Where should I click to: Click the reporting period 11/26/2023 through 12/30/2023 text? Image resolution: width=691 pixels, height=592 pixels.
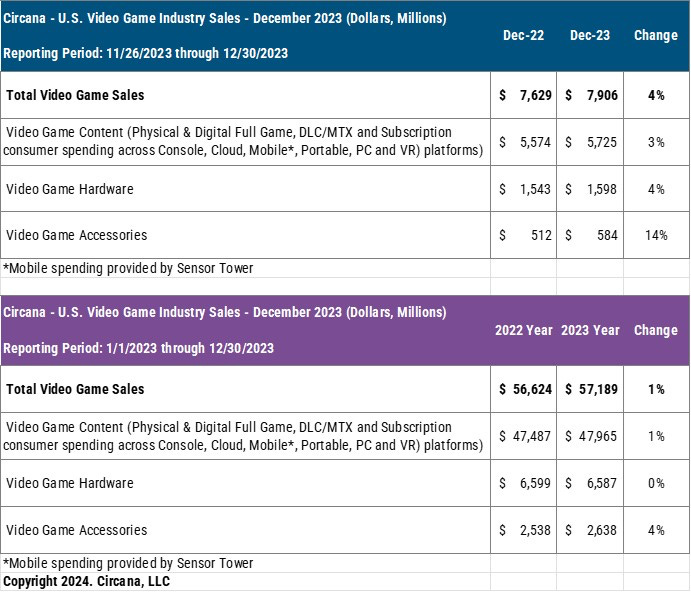click(145, 53)
